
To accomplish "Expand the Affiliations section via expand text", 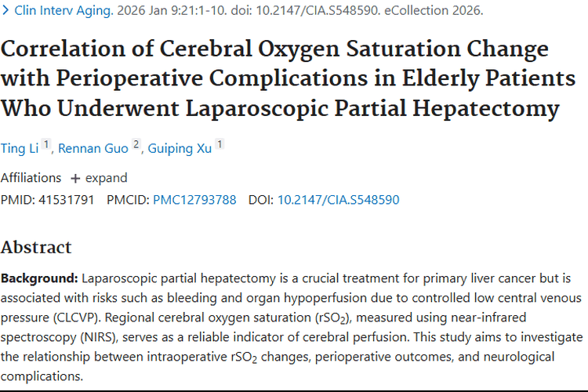I will (x=106, y=178).
